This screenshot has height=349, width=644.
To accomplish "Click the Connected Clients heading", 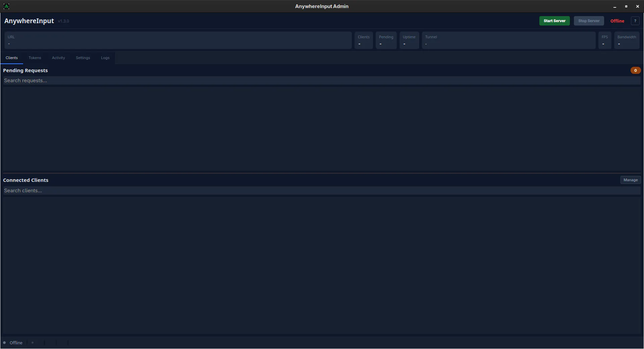I will [x=26, y=180].
